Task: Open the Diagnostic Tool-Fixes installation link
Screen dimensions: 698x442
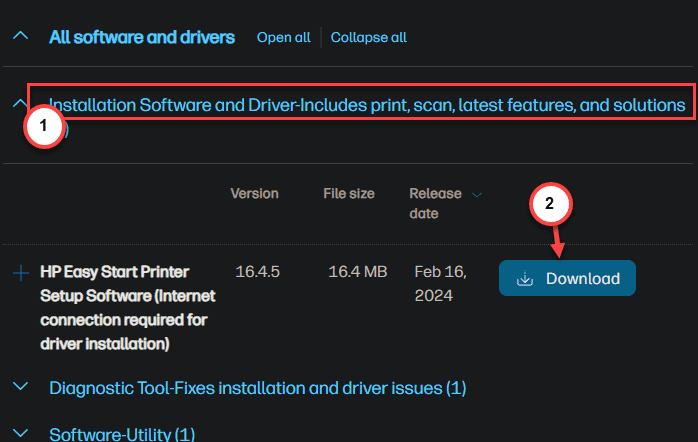Action: point(257,388)
